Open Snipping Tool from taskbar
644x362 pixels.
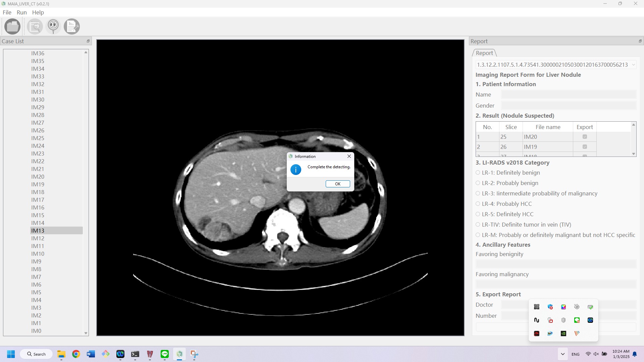(194, 354)
